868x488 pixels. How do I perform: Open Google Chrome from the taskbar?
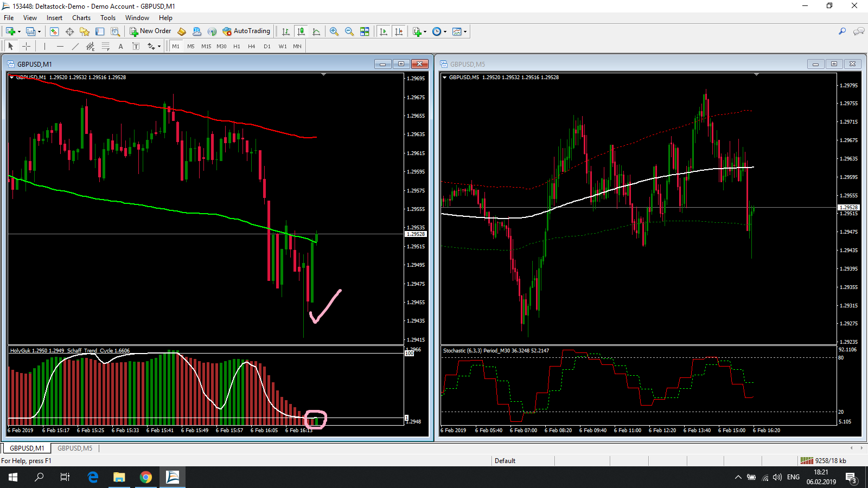pos(145,477)
